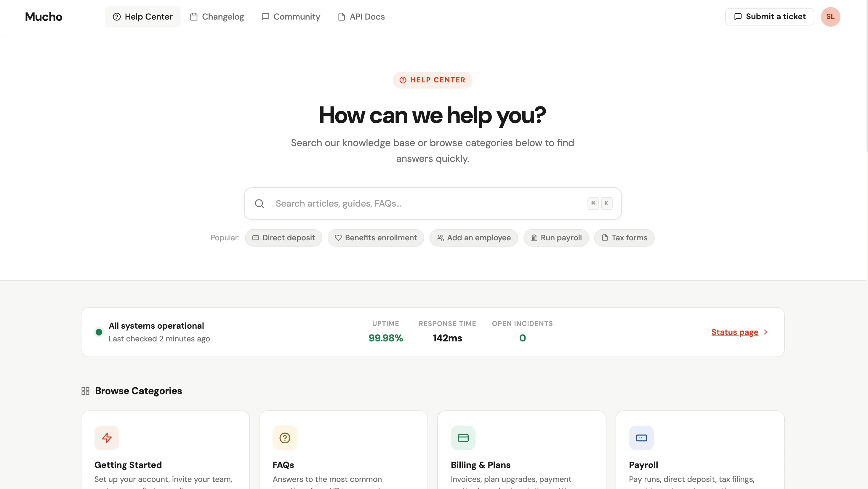This screenshot has width=868, height=489.
Task: Select the Direct deposit popular chip
Action: coord(284,238)
